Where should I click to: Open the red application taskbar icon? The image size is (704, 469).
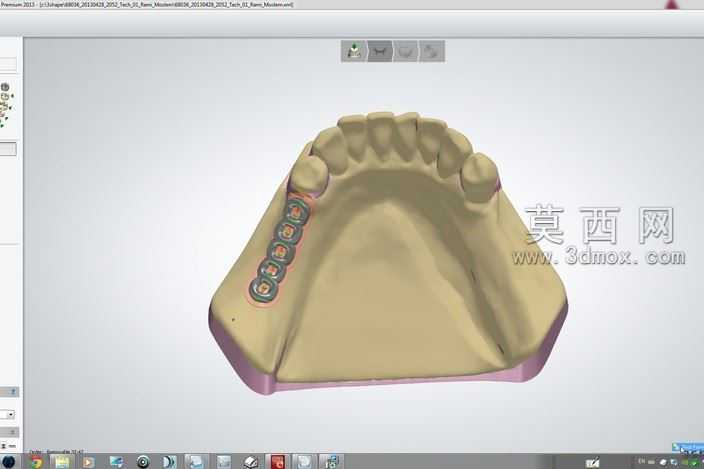pos(278,462)
